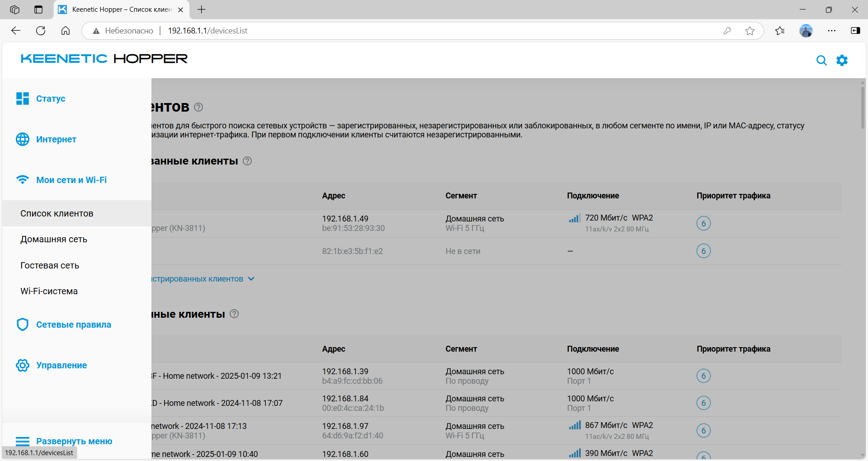The width and height of the screenshot is (868, 461).
Task: Expand the menu via Развернуть меню
Action: (x=64, y=441)
